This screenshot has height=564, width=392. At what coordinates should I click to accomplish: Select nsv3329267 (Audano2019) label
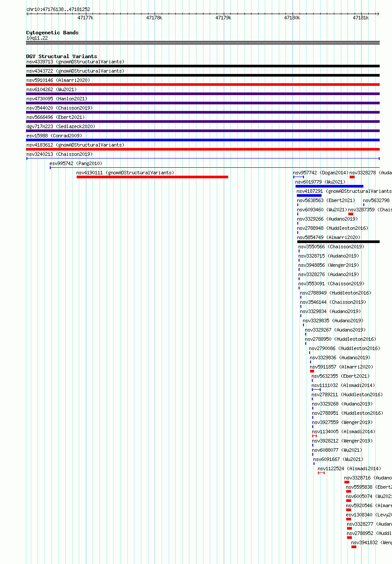pos(335,330)
